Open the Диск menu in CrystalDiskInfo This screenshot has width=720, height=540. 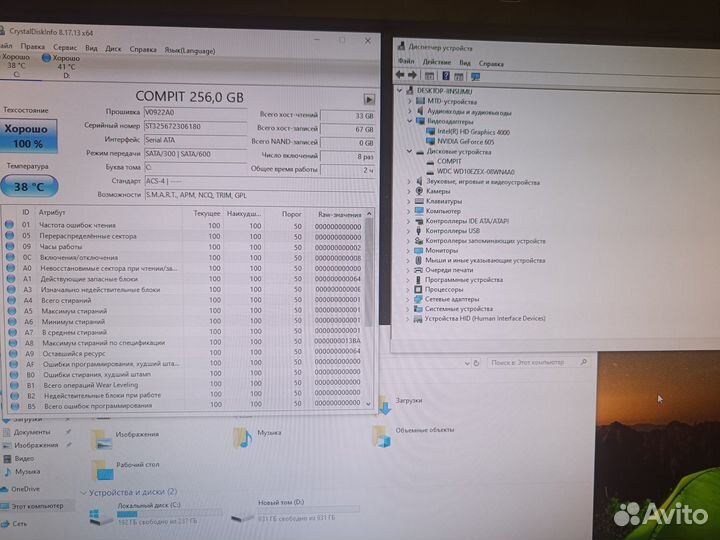point(113,48)
